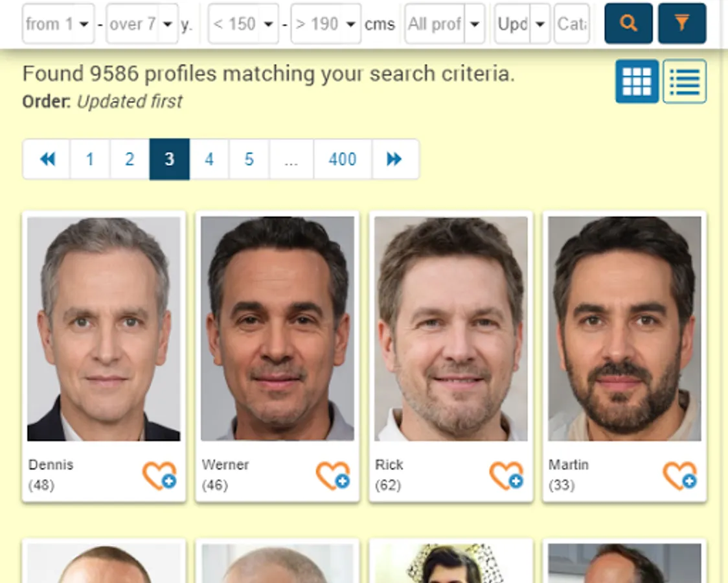728x583 pixels.
Task: Jump to last page with double-right arrows
Action: 395,159
